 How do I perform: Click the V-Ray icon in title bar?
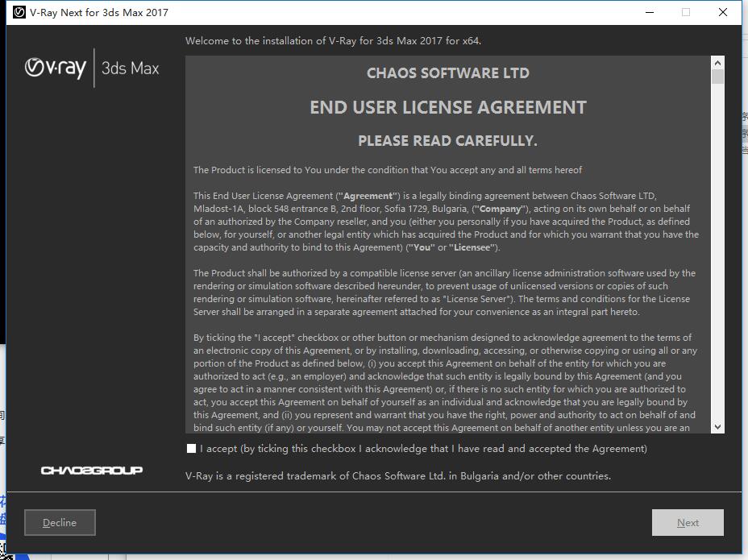click(19, 12)
